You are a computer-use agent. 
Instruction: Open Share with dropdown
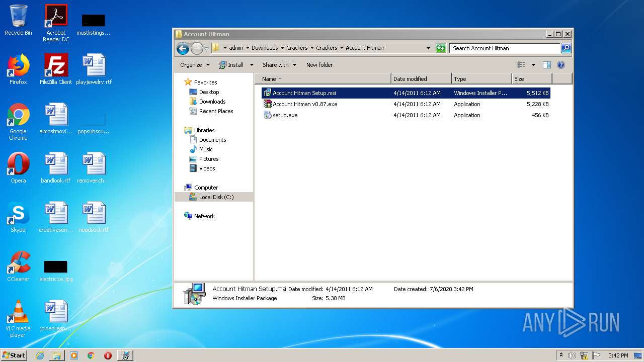[280, 65]
